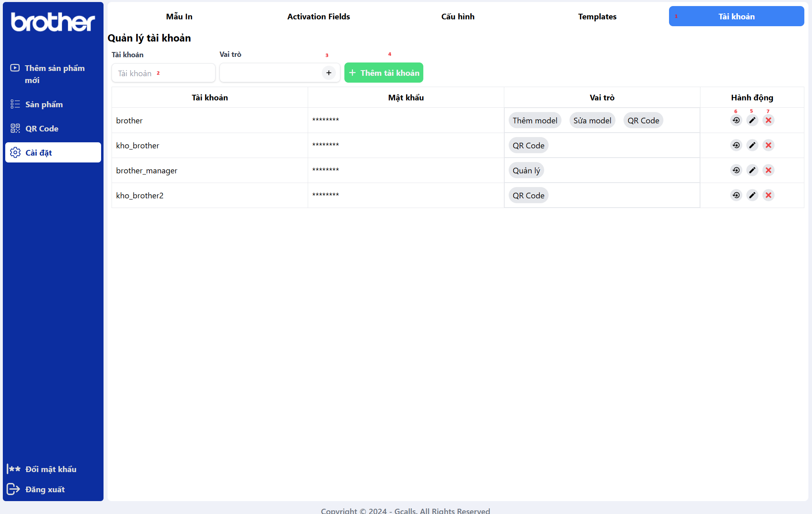Click Thêm tài khoản button
Viewport: 812px width, 514px height.
(383, 73)
